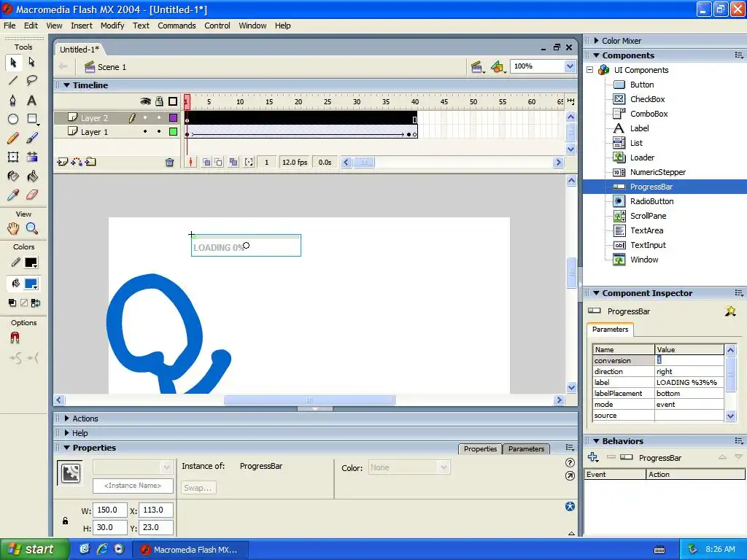747x560 pixels.
Task: Open the blue fill color swatch
Action: pos(31,284)
